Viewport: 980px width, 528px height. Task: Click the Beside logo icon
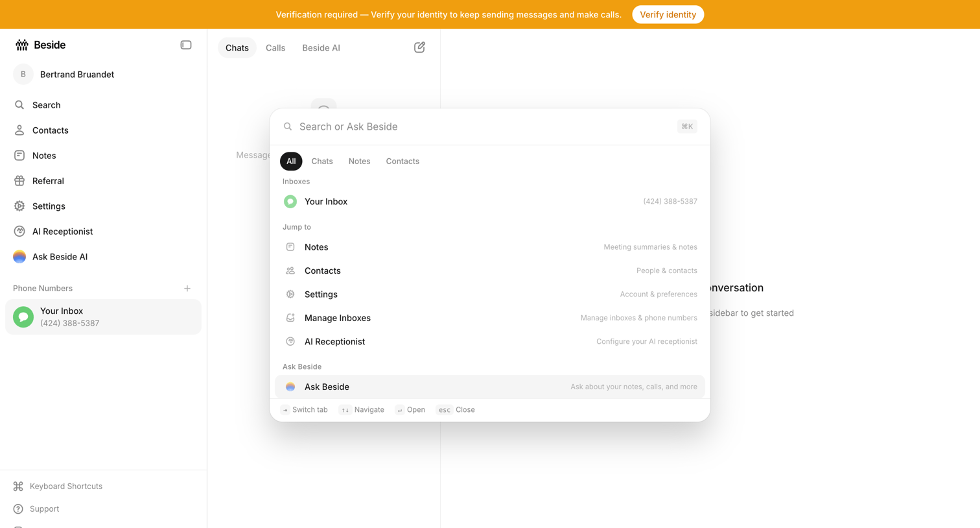(22, 45)
